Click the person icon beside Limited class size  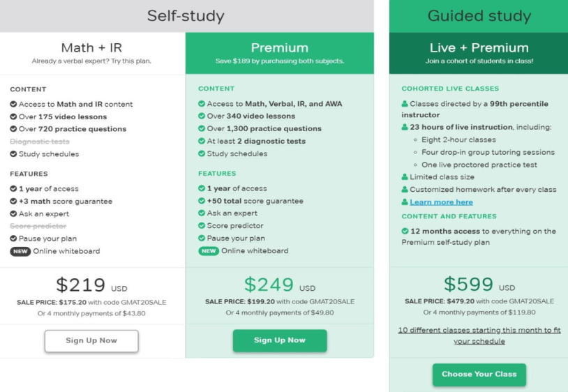(x=405, y=177)
